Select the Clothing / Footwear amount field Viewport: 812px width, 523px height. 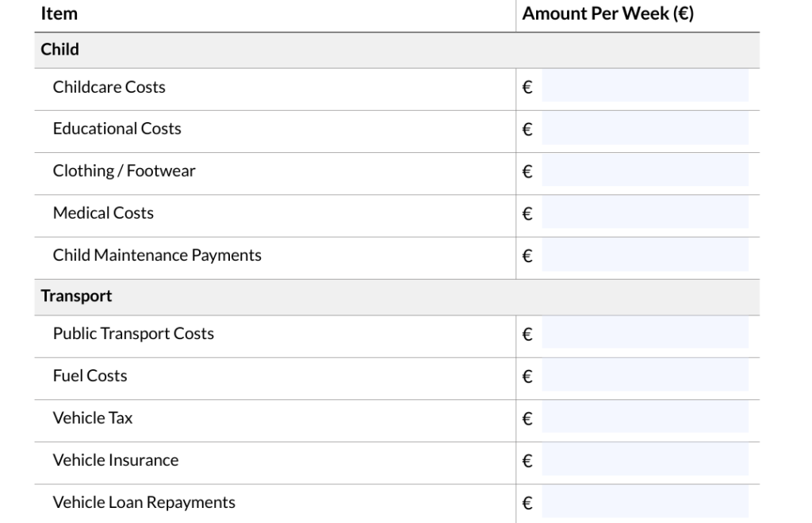(645, 171)
